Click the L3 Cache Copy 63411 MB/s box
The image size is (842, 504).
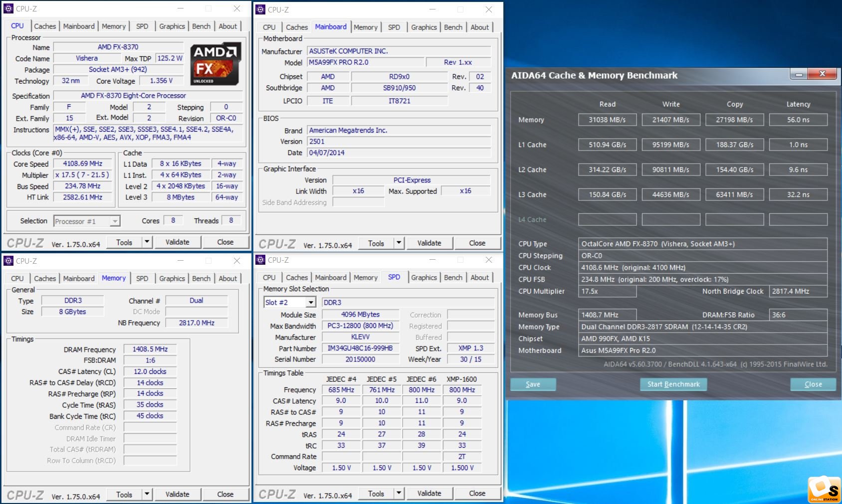click(x=735, y=194)
